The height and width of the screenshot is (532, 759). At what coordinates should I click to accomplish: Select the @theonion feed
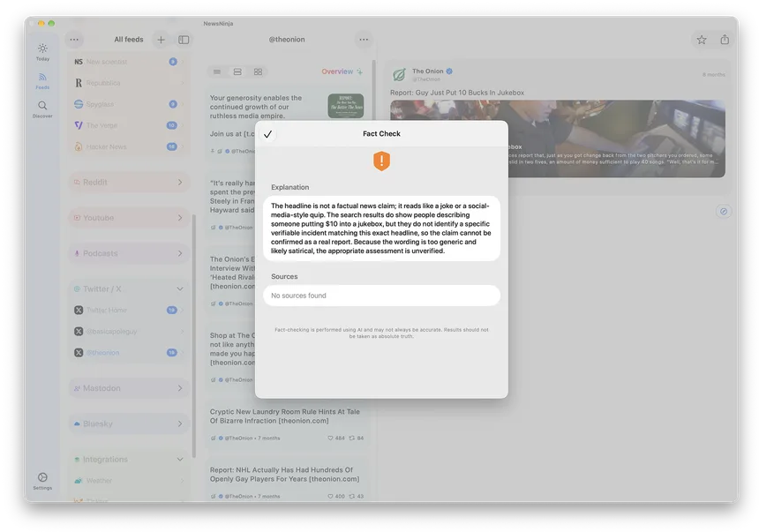[x=128, y=352]
